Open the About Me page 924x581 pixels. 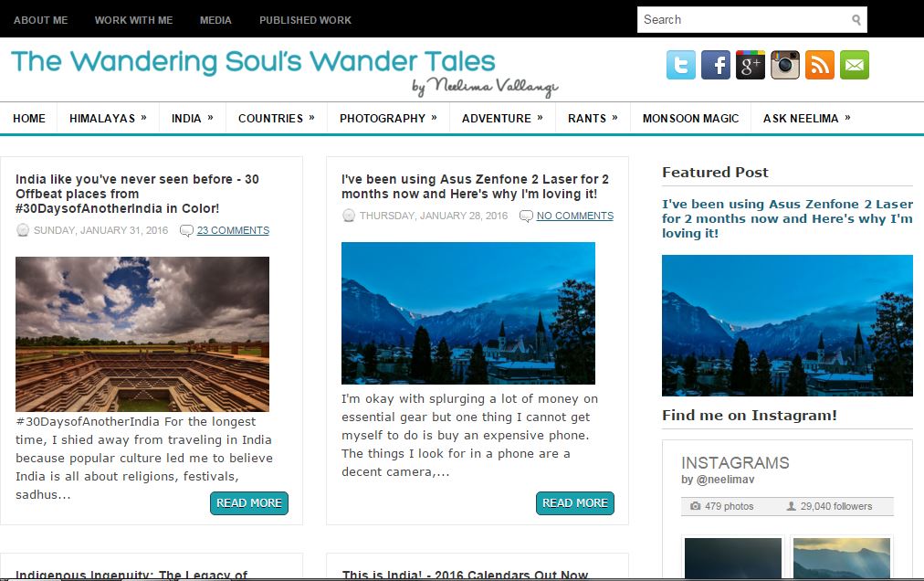[x=41, y=20]
